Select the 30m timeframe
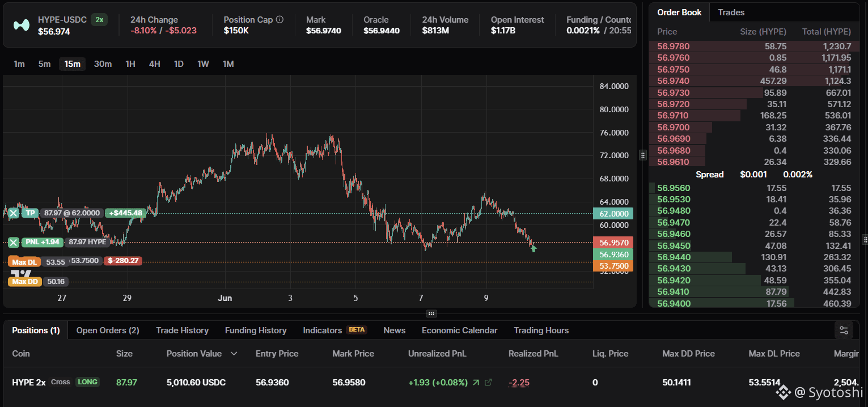Screen dimensions: 868x407 coord(103,63)
